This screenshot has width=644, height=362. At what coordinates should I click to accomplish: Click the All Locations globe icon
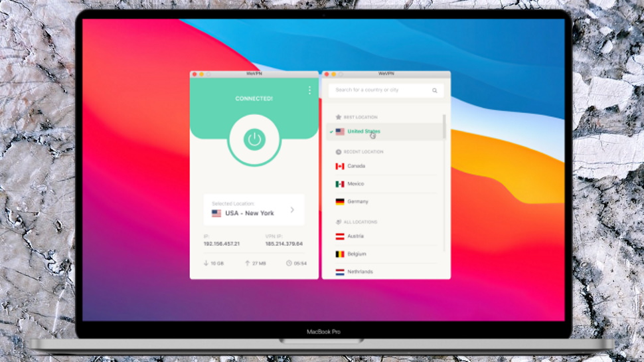coord(339,222)
